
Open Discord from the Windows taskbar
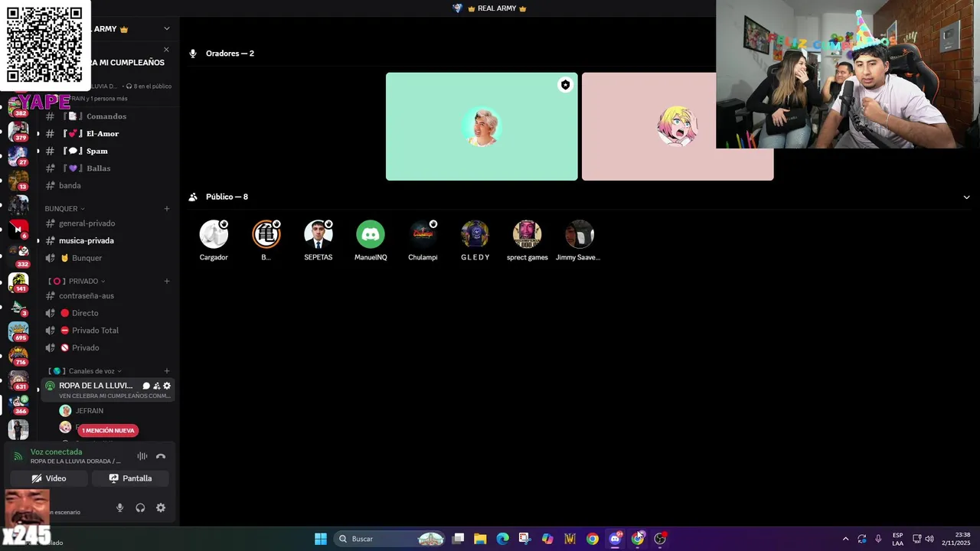tap(615, 539)
